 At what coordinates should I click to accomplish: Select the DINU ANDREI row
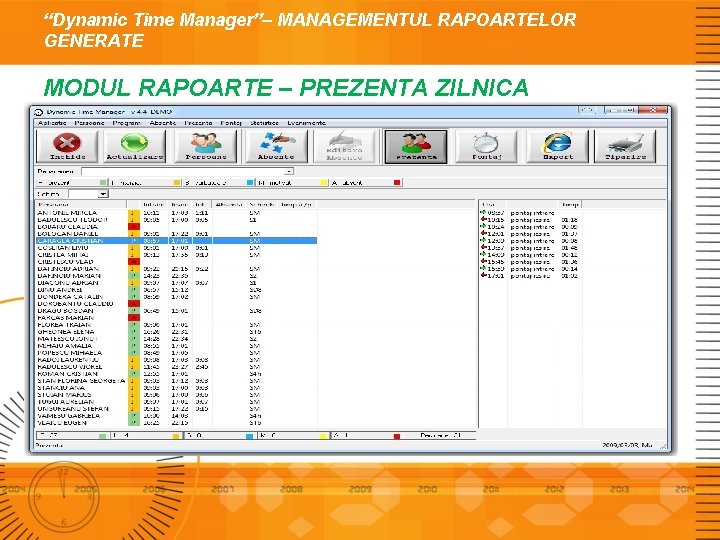176,290
